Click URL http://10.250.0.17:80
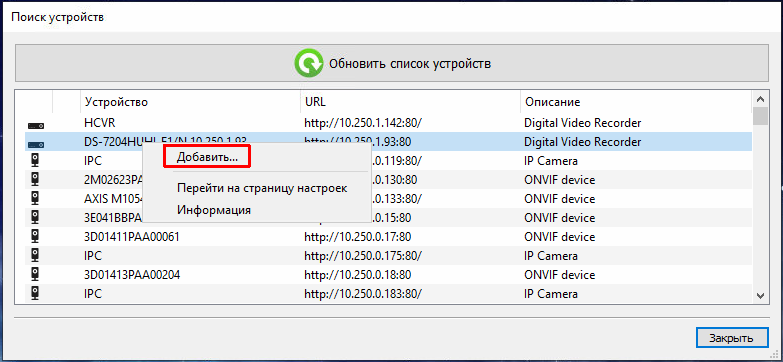 tap(357, 237)
